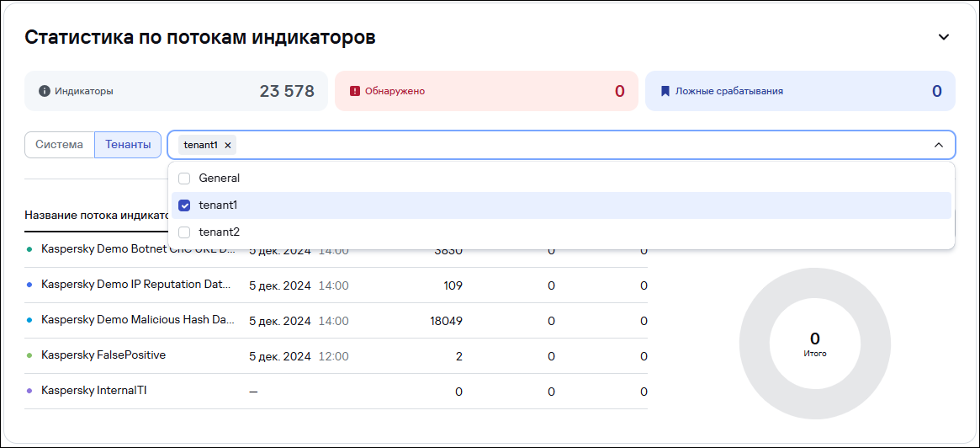Enable the tenant2 checkbox
Viewport: 980px width, 448px height.
tap(184, 232)
